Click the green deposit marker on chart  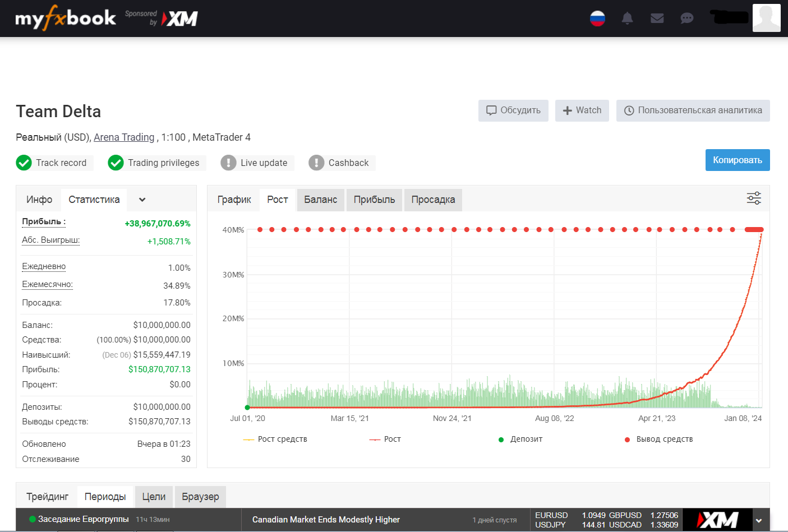(x=247, y=408)
